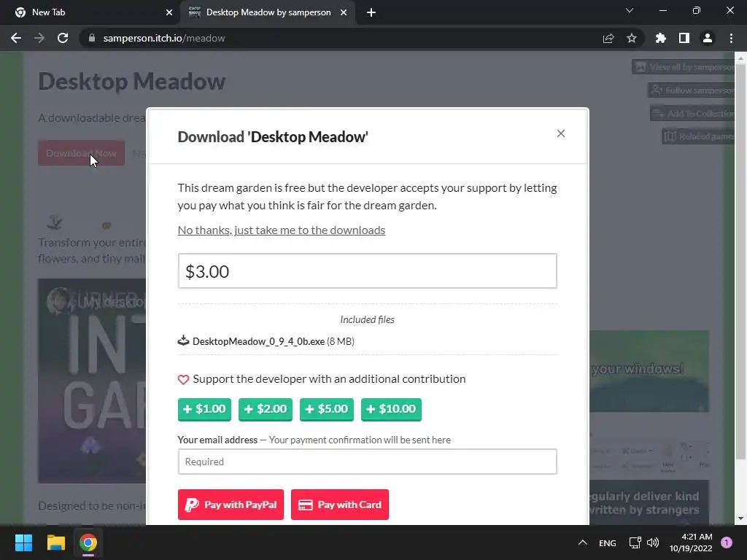Toggle the Chrome side panel icon
Image resolution: width=747 pixels, height=560 pixels.
tap(684, 38)
